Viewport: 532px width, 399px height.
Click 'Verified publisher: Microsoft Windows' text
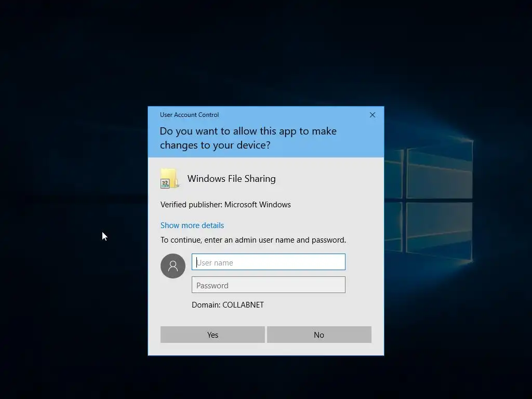[225, 205]
